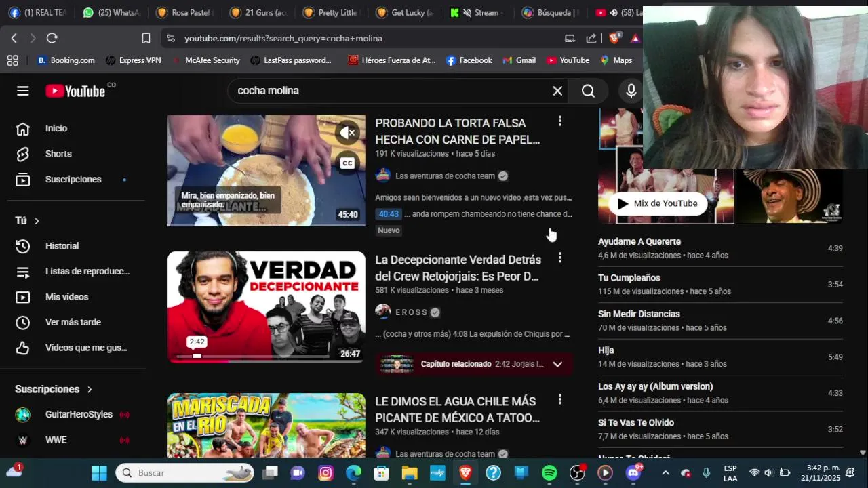Show hidden system tray icons chevron

point(665,472)
